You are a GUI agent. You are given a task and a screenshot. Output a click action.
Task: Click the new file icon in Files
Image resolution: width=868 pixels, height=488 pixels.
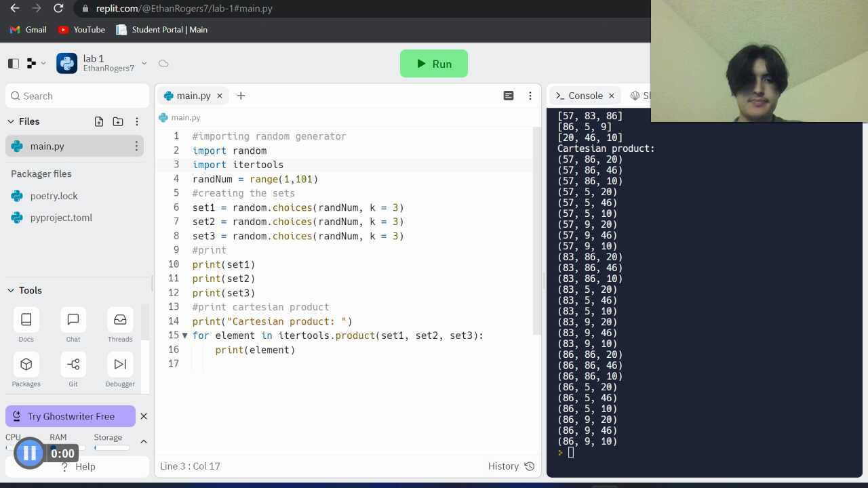99,121
